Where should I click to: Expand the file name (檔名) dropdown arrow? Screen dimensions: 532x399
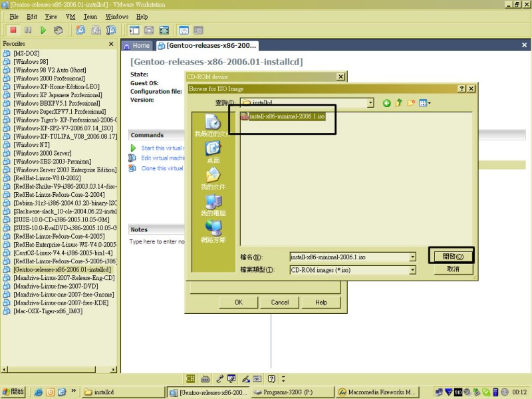[x=412, y=257]
